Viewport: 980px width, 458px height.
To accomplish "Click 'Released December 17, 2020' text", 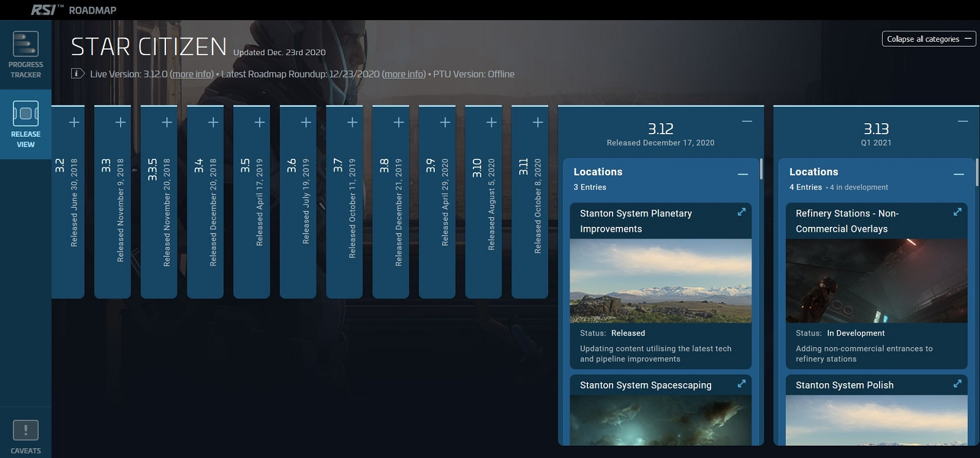I will point(660,143).
